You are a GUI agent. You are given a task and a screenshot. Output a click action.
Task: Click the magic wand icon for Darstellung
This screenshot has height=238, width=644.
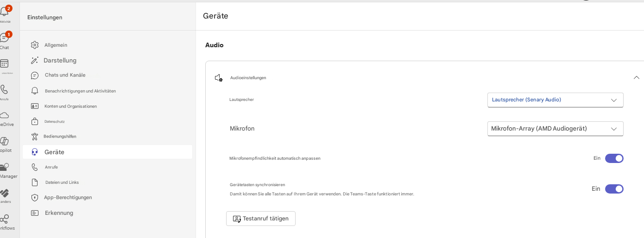[35, 60]
